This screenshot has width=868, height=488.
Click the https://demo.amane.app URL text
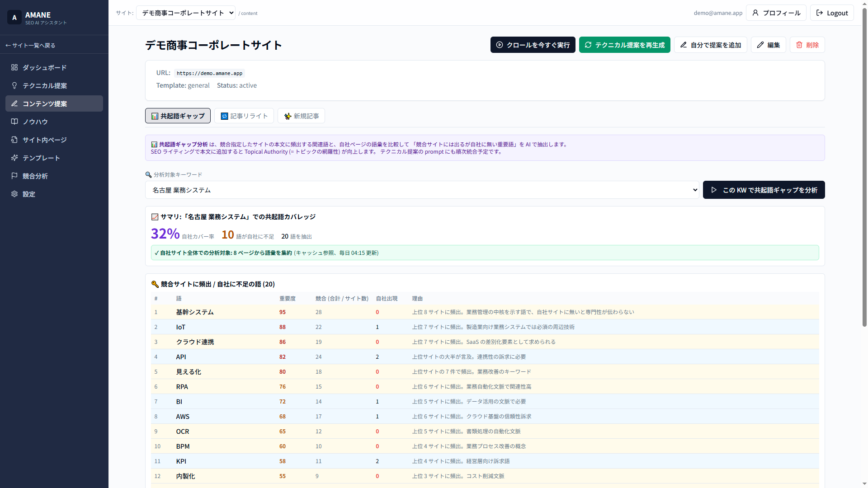pyautogui.click(x=209, y=73)
